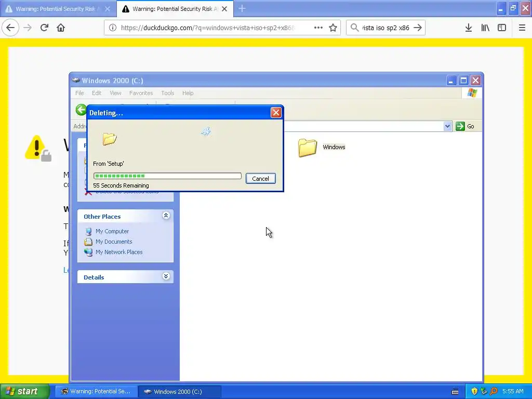
Task: Click security shield tray icon
Action: (x=474, y=392)
